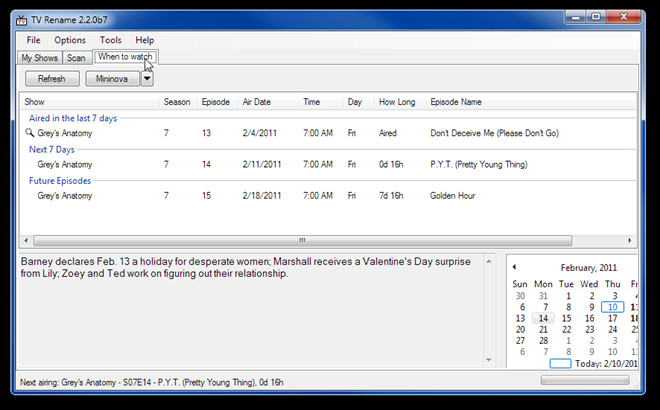Select February 1 on the calendar

coord(568,296)
